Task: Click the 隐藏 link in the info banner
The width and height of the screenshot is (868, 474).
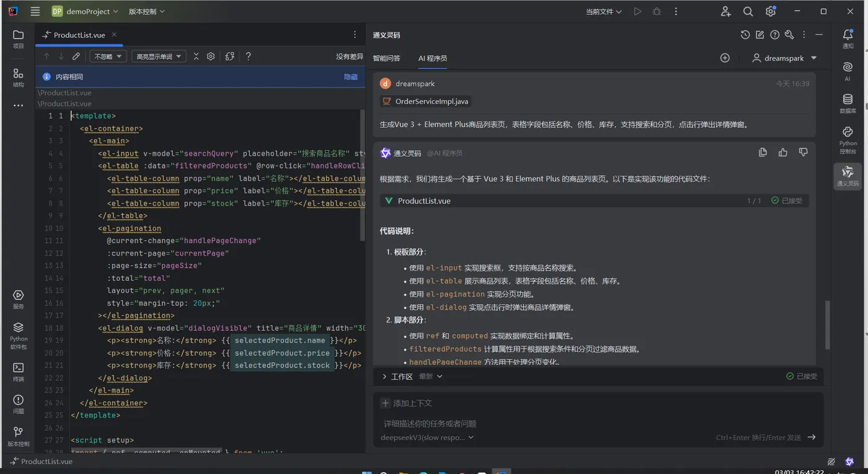Action: (x=351, y=77)
